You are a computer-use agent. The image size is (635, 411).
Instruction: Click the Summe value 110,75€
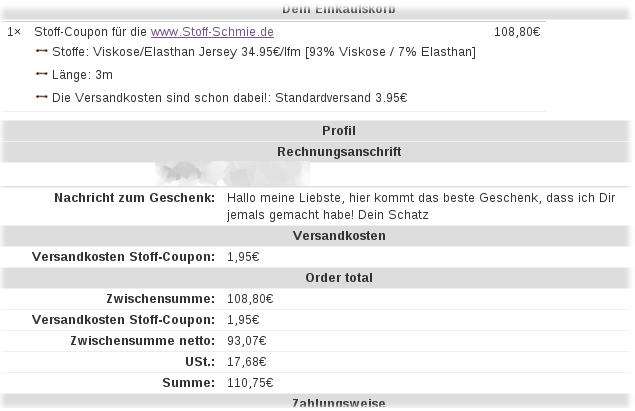pos(250,383)
